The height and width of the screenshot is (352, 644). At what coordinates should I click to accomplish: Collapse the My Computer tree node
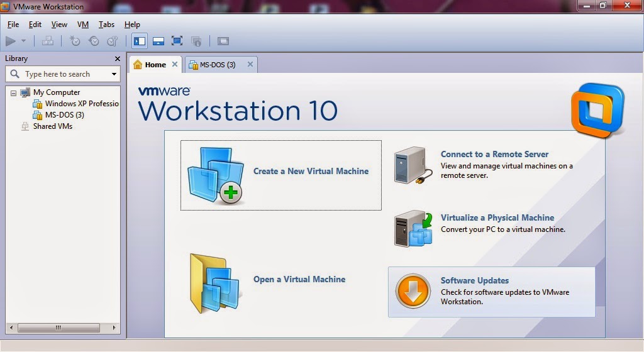(x=14, y=93)
